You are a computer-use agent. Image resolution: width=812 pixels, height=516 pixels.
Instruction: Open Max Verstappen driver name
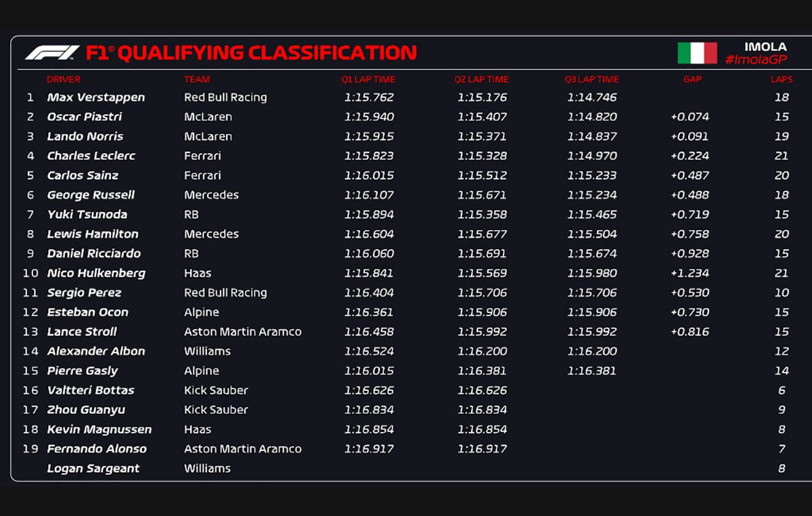pos(96,98)
